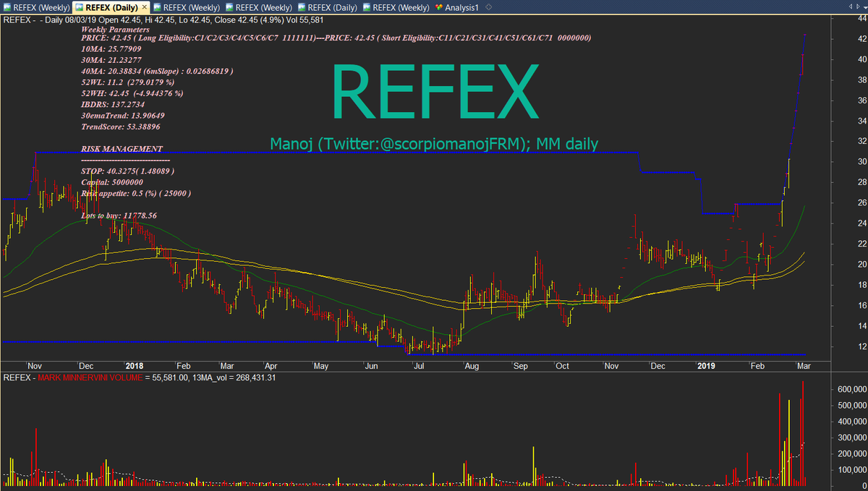Open REFEX (Weekly) tab right after active Daily tab
The height and width of the screenshot is (491, 868).
pyautogui.click(x=186, y=7)
